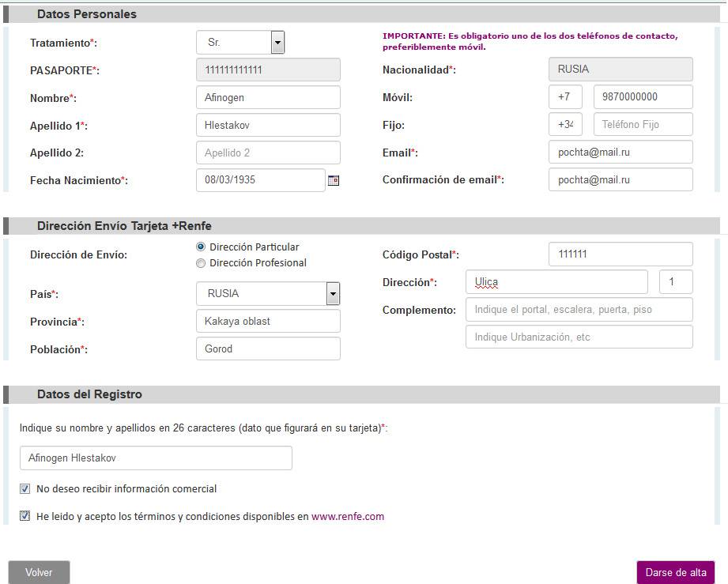This screenshot has height=584, width=728.
Task: Select the Dirección Particular radio button
Action: [x=201, y=247]
